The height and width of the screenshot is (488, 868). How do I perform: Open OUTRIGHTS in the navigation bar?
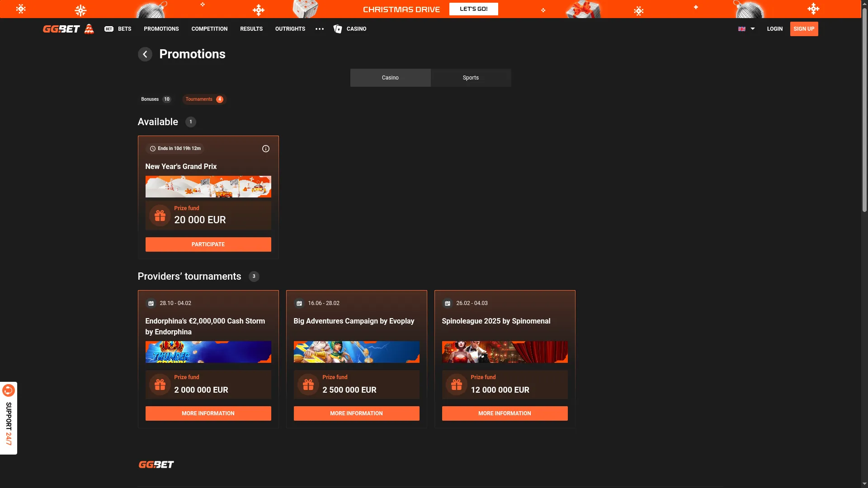click(290, 28)
